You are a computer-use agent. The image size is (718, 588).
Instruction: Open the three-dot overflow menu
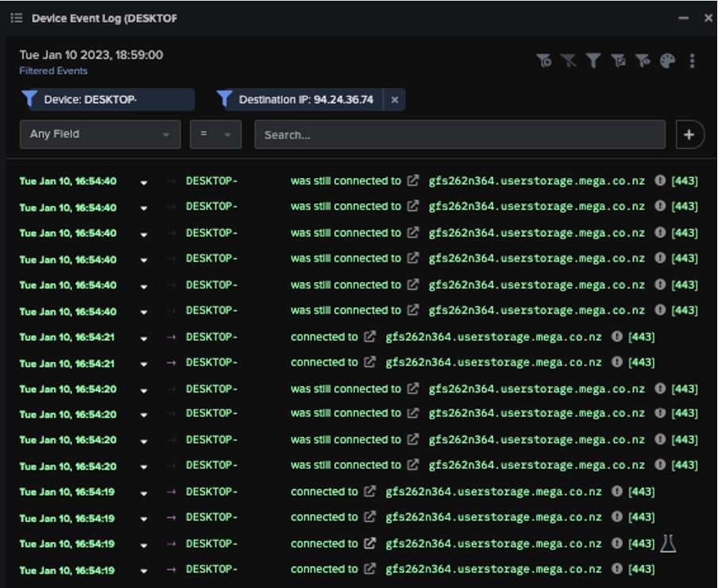coord(693,59)
